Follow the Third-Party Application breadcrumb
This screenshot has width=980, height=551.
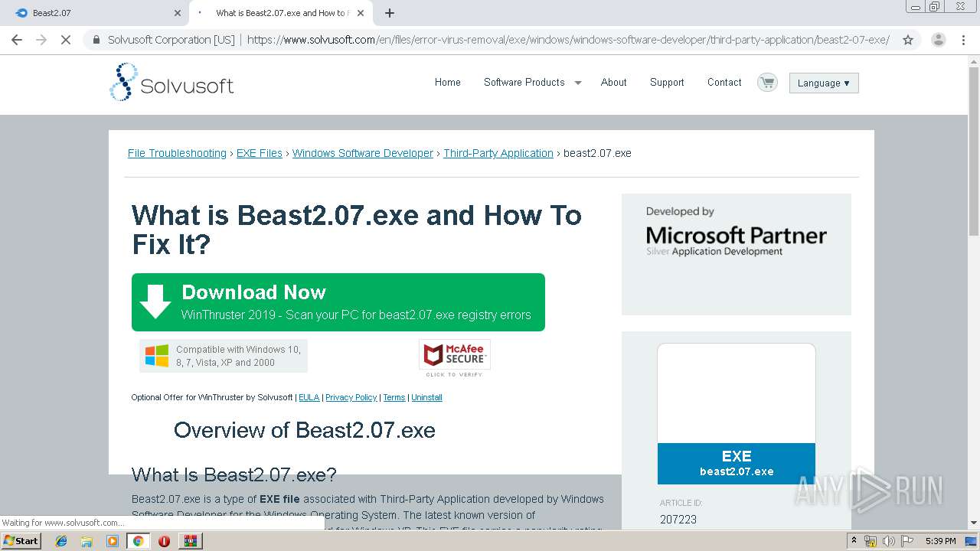498,153
